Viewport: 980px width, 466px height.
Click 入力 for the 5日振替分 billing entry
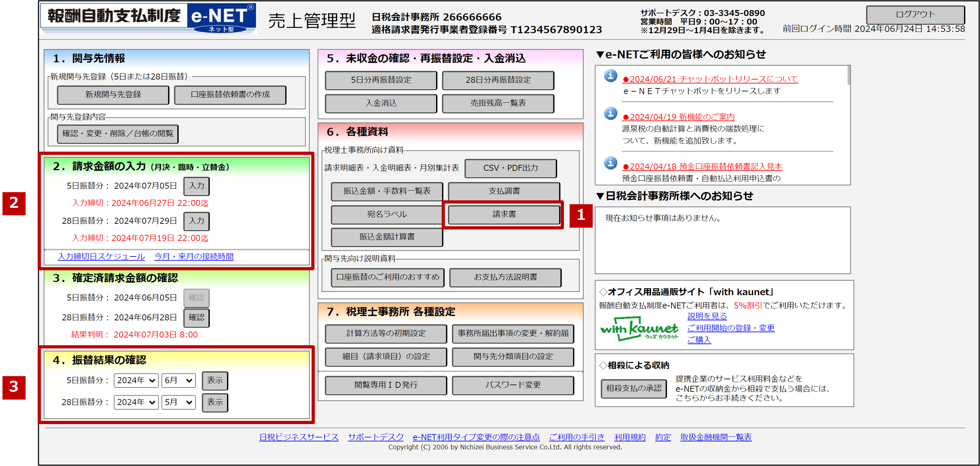click(x=196, y=186)
